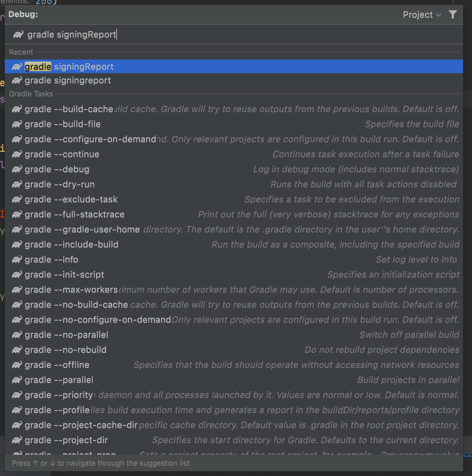Click Gradle icon next to --continue

(x=17, y=154)
